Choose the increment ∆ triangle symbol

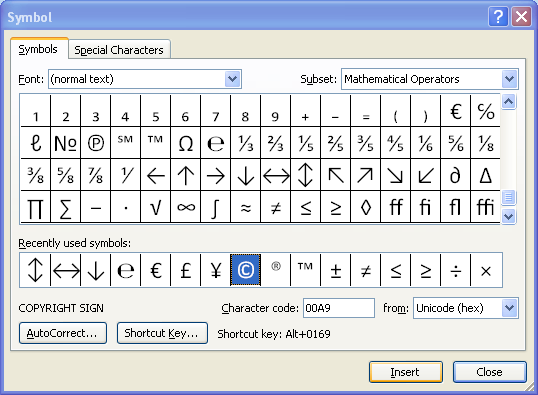(x=486, y=175)
